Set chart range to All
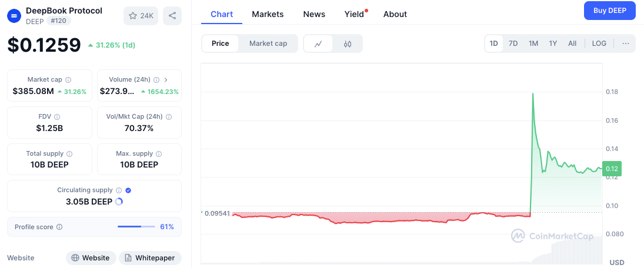 click(x=572, y=43)
